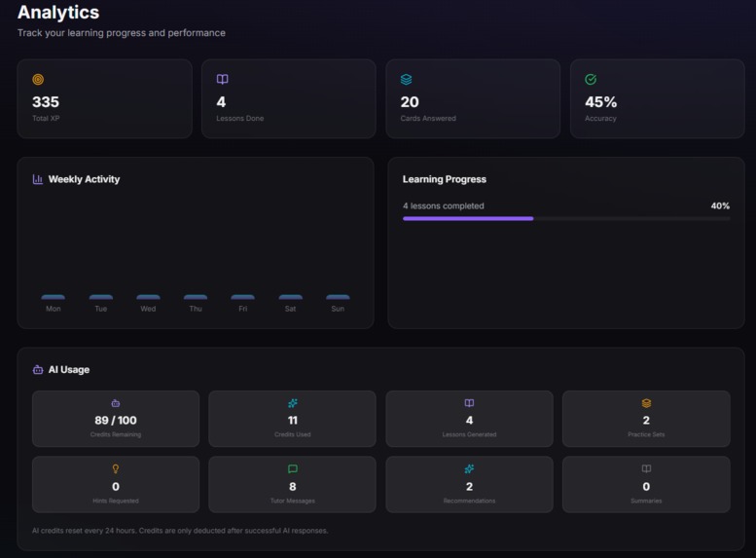Click the 335 Total XP value
This screenshot has height=558, width=756.
click(x=46, y=102)
